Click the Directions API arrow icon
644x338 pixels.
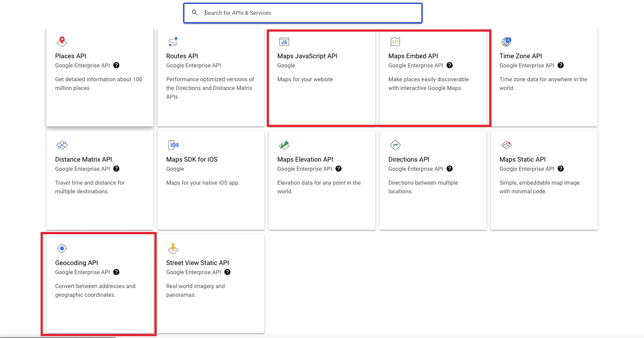(x=395, y=145)
